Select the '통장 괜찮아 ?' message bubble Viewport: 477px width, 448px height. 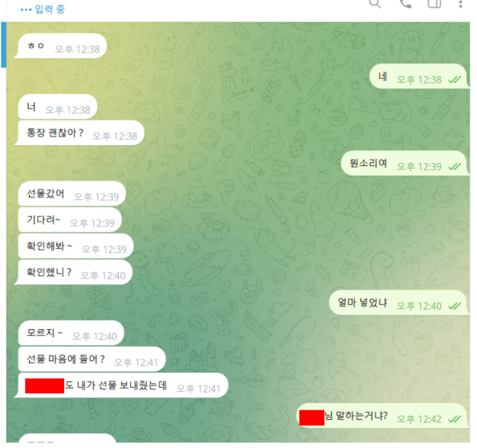(x=79, y=133)
